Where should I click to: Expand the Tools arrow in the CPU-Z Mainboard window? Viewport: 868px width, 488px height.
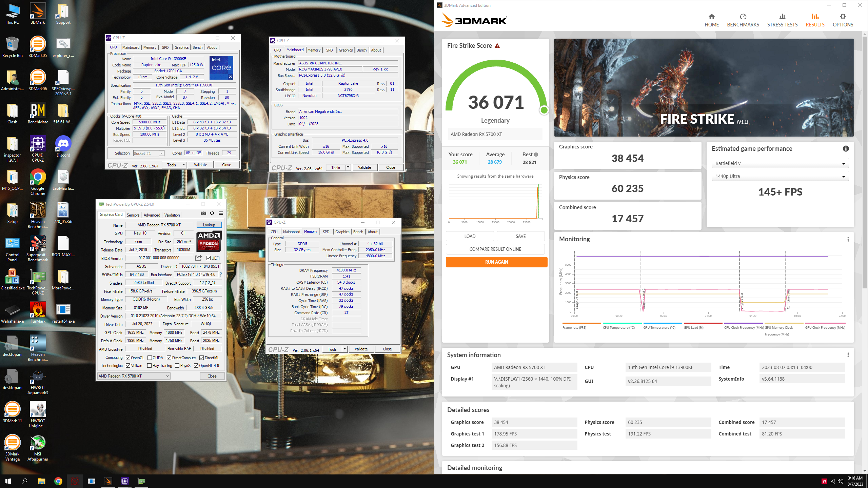tap(348, 167)
